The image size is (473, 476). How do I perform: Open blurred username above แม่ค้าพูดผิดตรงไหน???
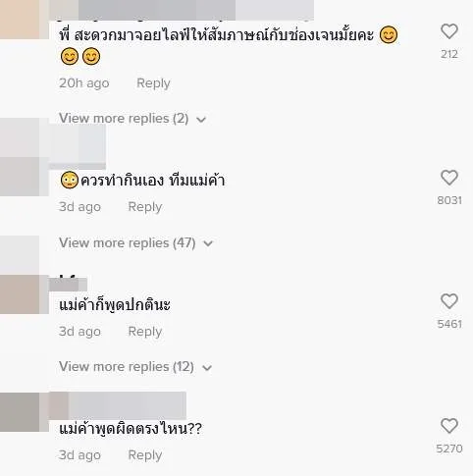118,405
